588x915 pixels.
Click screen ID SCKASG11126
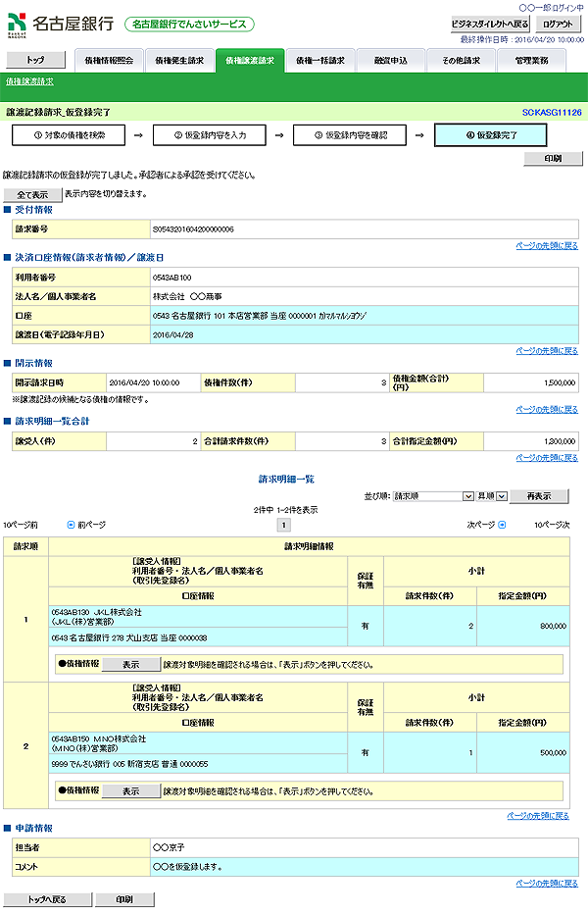(x=552, y=112)
